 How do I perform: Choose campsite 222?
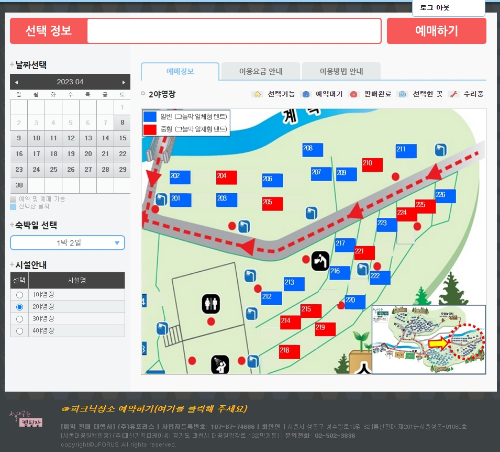[380, 278]
